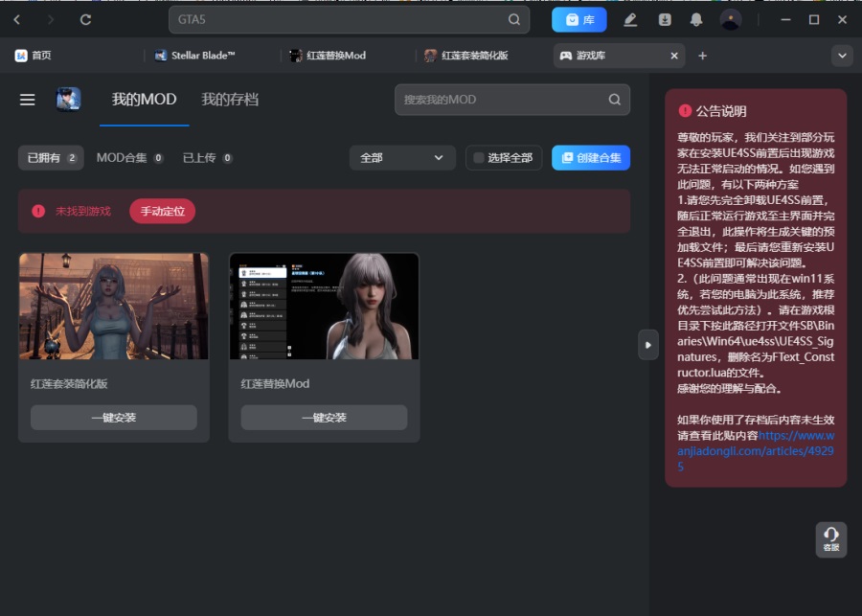Add a new tab with plus
The height and width of the screenshot is (616, 862).
(x=702, y=56)
